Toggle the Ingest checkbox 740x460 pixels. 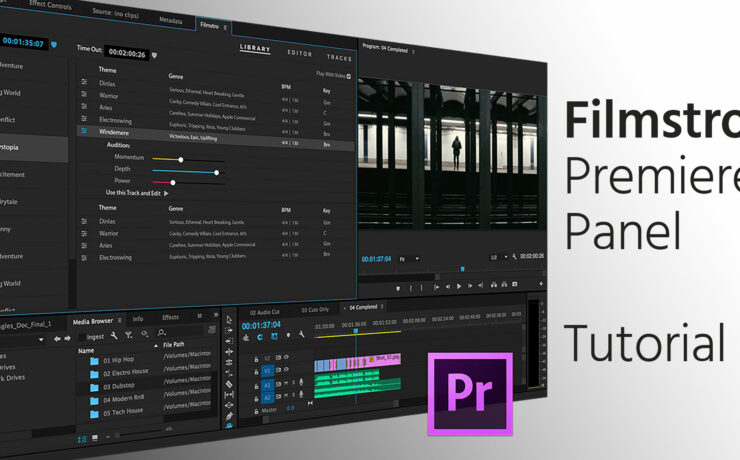tap(82, 337)
